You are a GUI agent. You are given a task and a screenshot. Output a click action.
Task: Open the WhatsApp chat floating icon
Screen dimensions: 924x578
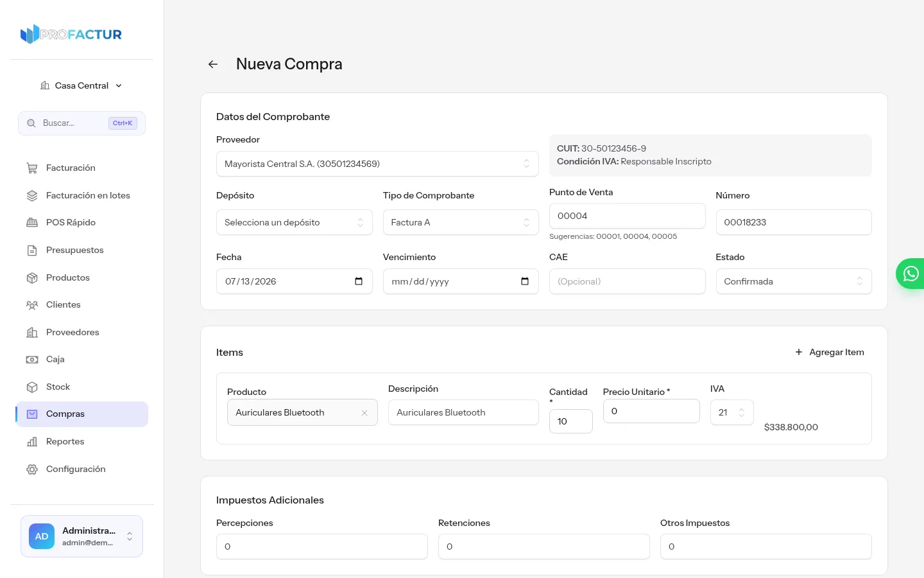point(911,274)
